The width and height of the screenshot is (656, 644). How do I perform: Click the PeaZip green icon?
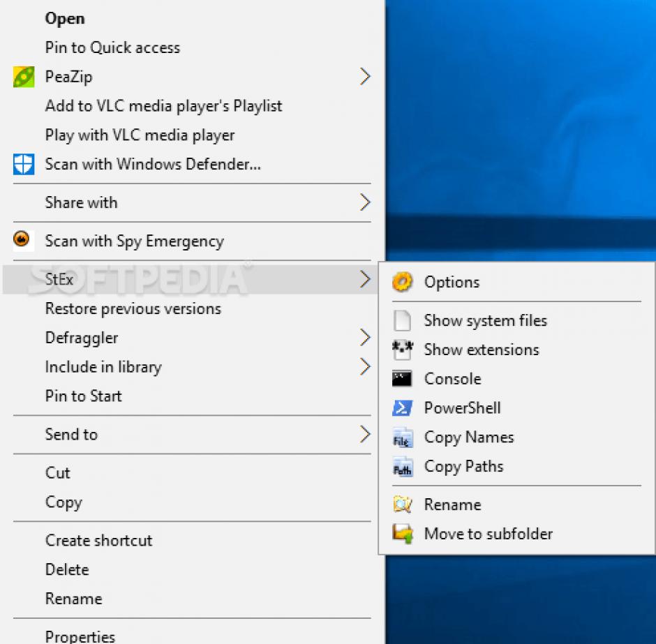[x=24, y=77]
